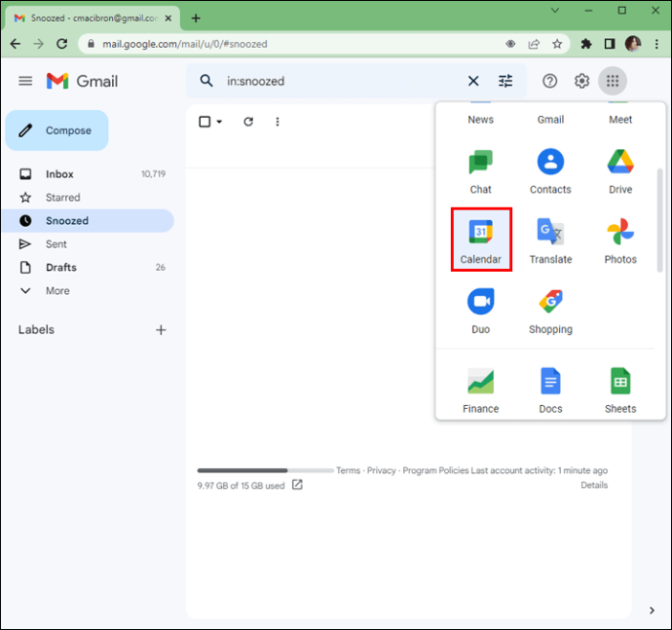Viewport: 672px width, 630px height.
Task: Open Docs from the apps grid
Action: (x=550, y=390)
